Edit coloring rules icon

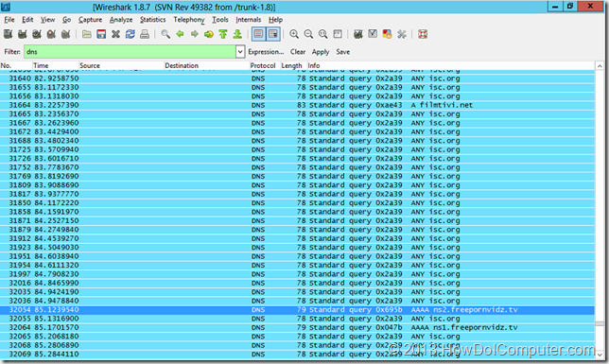coord(387,34)
